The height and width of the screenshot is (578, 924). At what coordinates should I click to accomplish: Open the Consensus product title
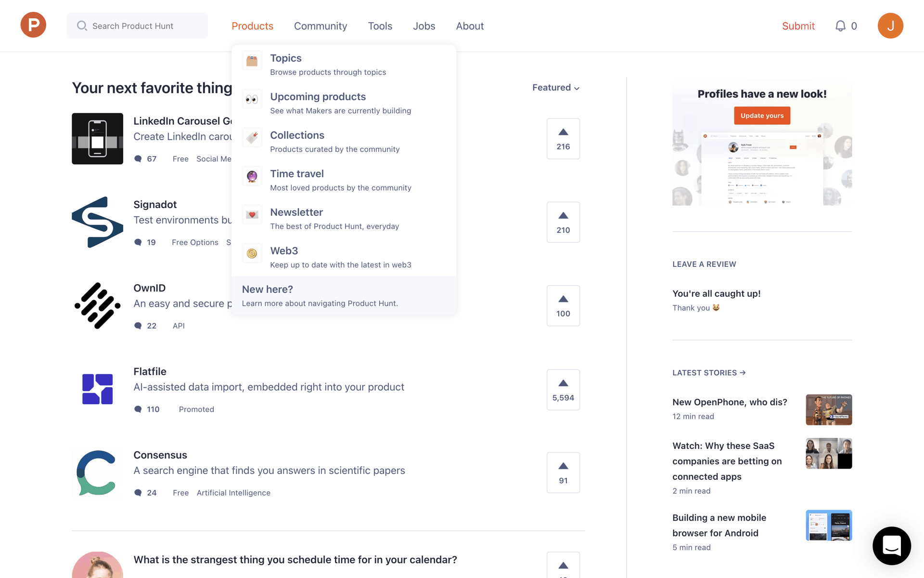point(160,455)
